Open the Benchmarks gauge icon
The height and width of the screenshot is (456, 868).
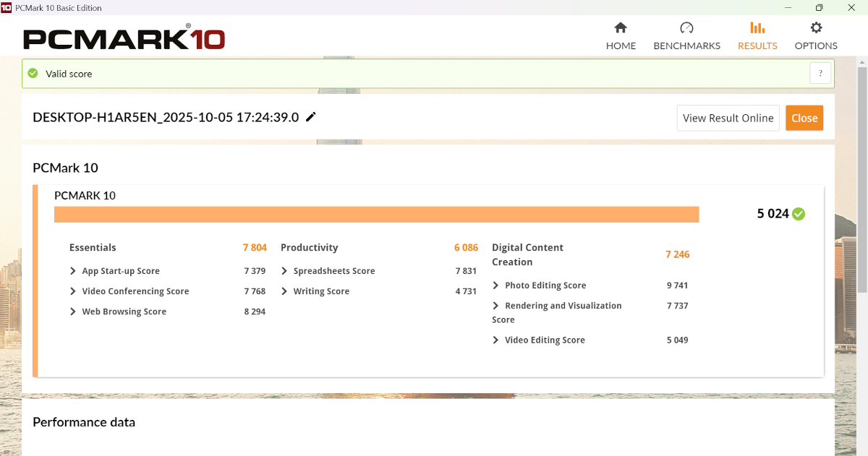coord(686,28)
